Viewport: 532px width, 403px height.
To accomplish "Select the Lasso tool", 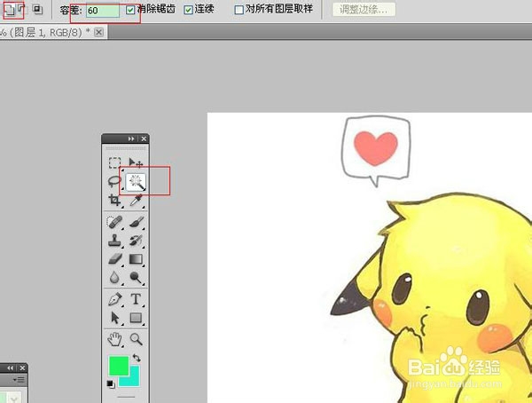I will point(114,181).
